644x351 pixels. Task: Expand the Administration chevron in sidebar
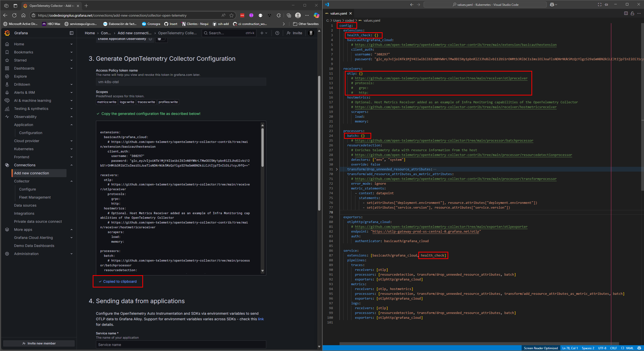click(x=72, y=254)
